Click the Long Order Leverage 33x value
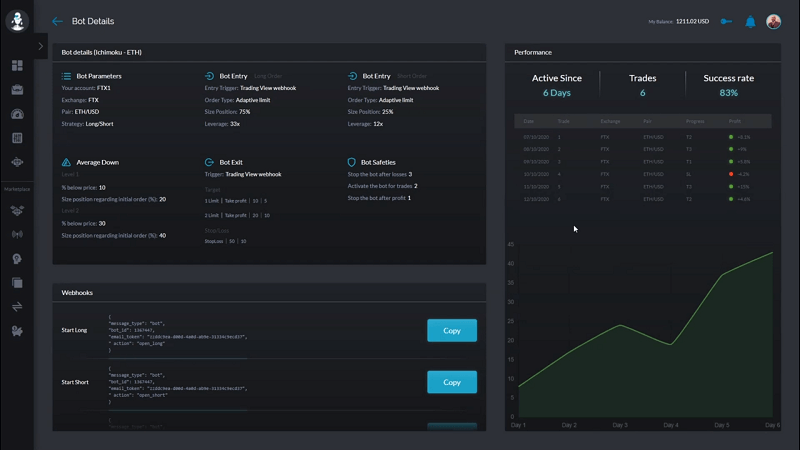This screenshot has height=450, width=800. coord(235,124)
